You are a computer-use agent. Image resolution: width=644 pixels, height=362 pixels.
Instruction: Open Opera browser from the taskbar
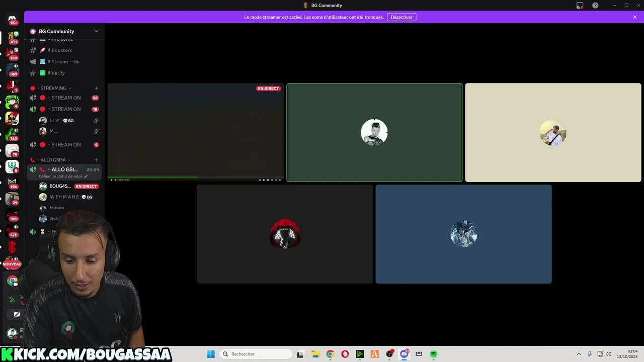[345, 354]
